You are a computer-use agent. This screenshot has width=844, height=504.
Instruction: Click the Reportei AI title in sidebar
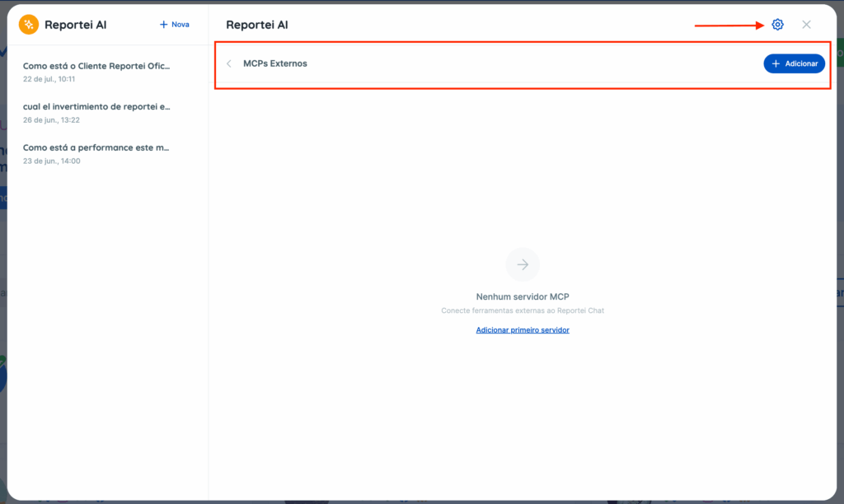click(75, 25)
